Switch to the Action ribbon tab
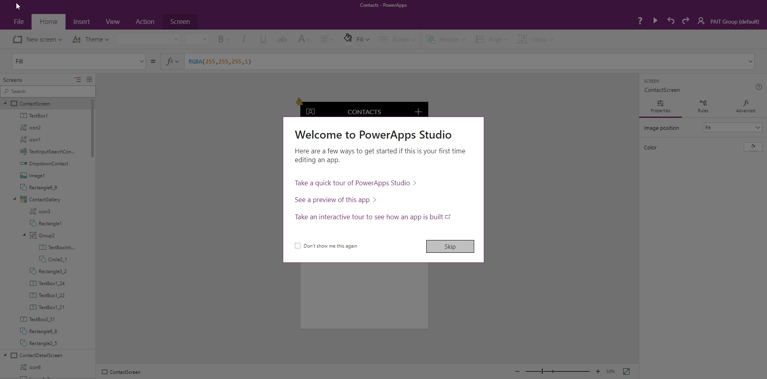The width and height of the screenshot is (767, 379). pos(145,22)
